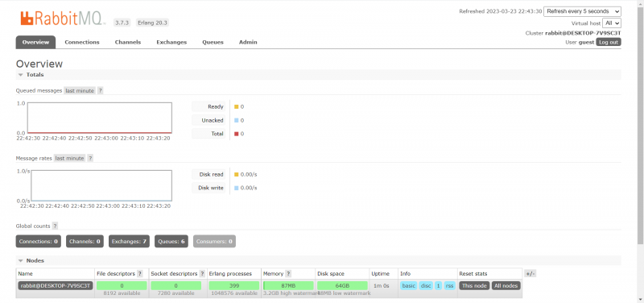Open node rabbit@DESKTOP-7V9SC3T details

click(x=56, y=286)
